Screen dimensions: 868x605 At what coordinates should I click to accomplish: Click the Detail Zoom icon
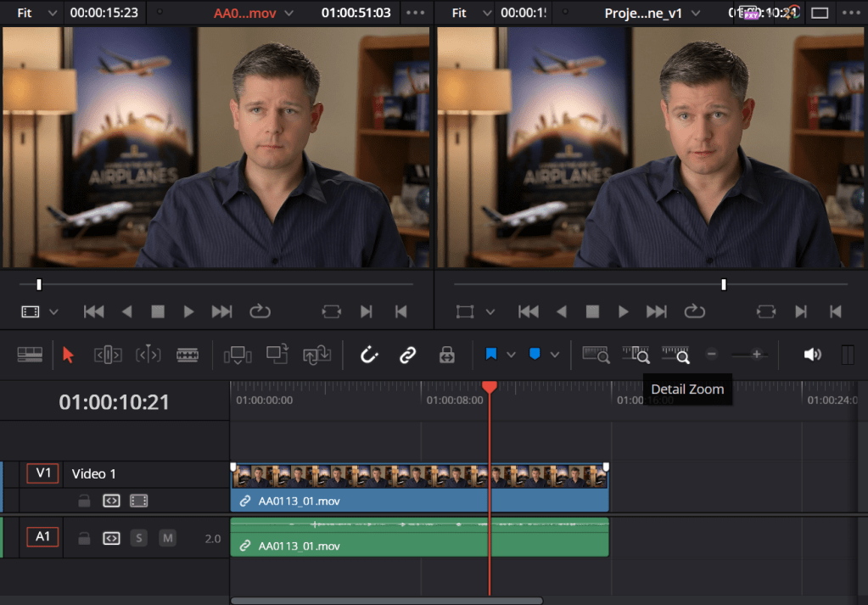point(636,355)
